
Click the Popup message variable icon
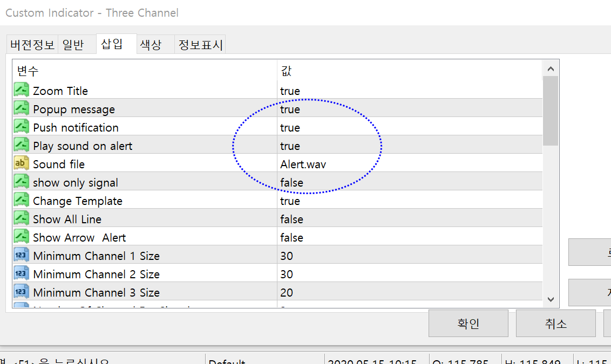pyautogui.click(x=21, y=108)
